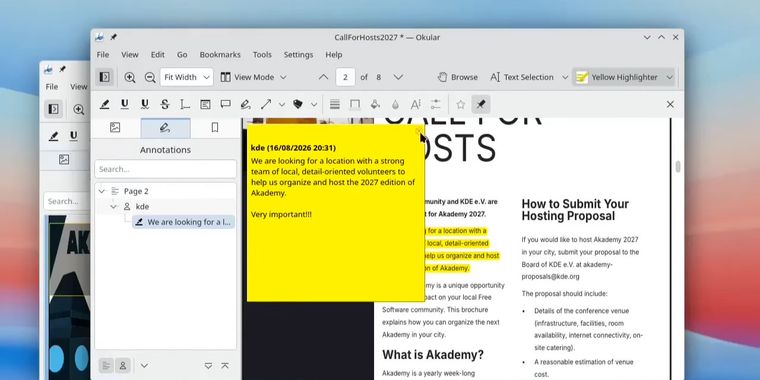
Task: Select the Strike Out annotation tool
Action: [x=165, y=104]
